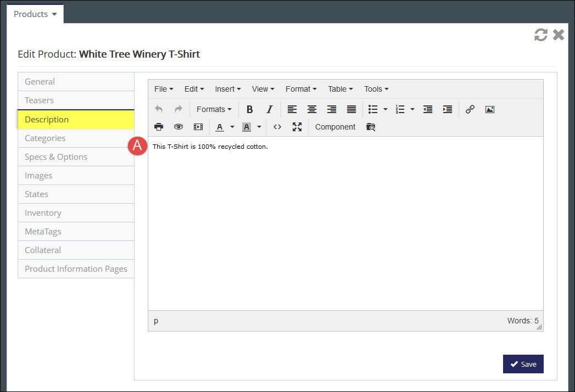Screen dimensions: 575x392
Task: Expand the Formats dropdown
Action: point(214,109)
